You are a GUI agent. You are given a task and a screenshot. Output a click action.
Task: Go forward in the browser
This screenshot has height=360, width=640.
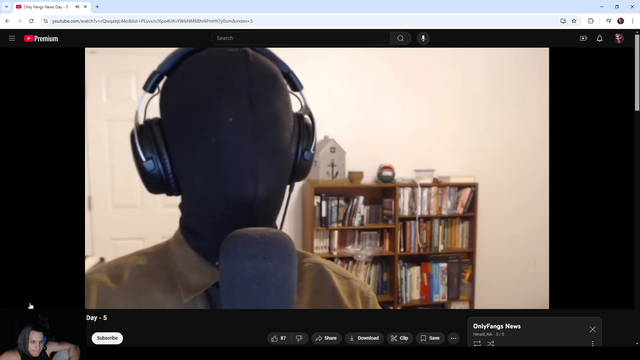[19, 21]
